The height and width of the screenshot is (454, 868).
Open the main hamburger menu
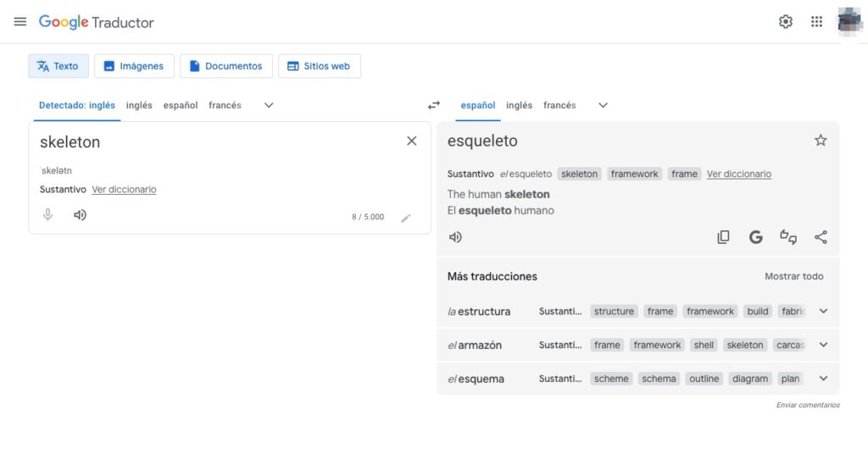point(20,21)
